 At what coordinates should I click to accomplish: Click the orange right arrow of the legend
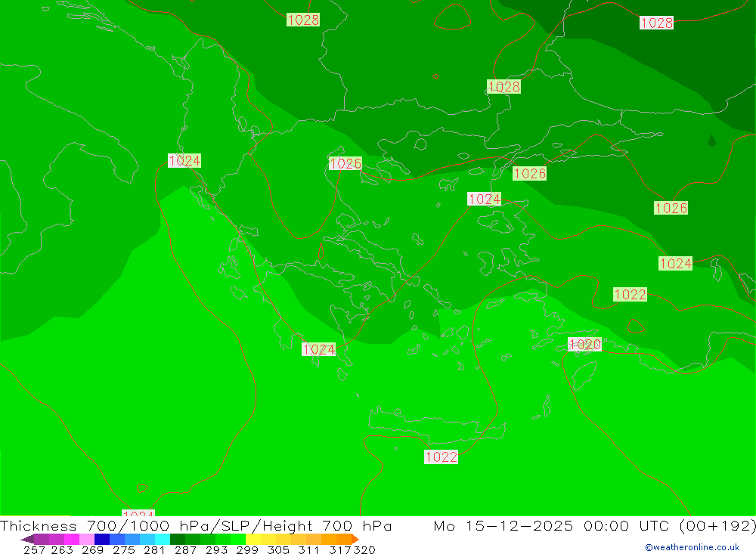click(355, 539)
